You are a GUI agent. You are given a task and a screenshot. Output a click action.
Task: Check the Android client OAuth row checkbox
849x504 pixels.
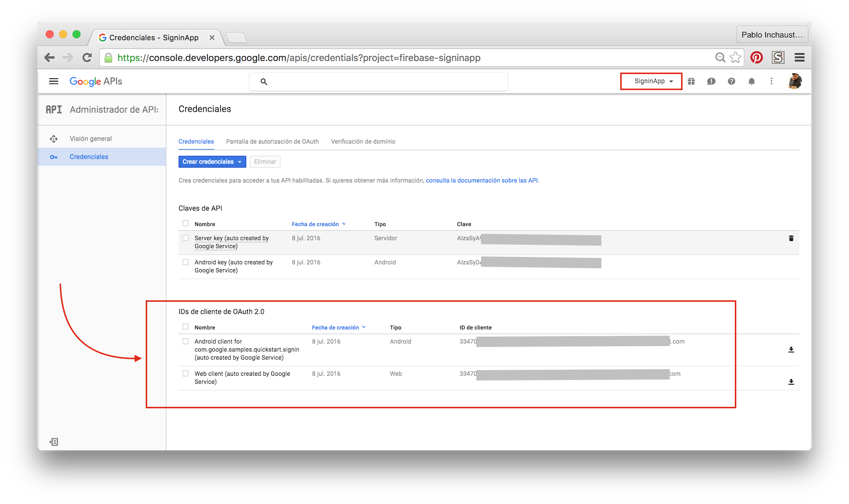[185, 341]
